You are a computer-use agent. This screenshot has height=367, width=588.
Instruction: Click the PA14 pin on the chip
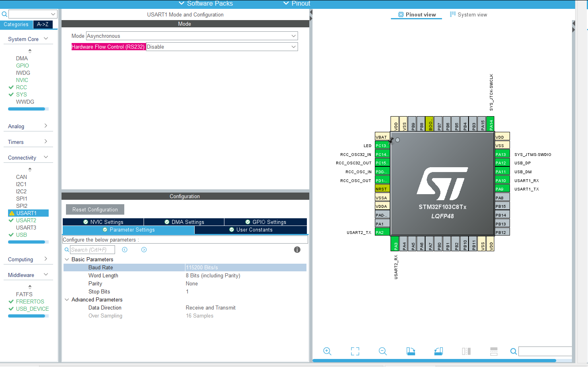tap(490, 124)
